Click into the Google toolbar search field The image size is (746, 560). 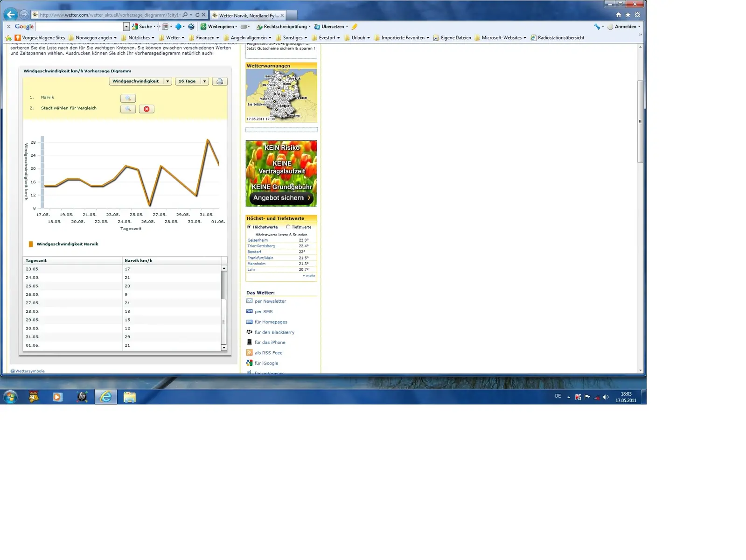pyautogui.click(x=79, y=27)
